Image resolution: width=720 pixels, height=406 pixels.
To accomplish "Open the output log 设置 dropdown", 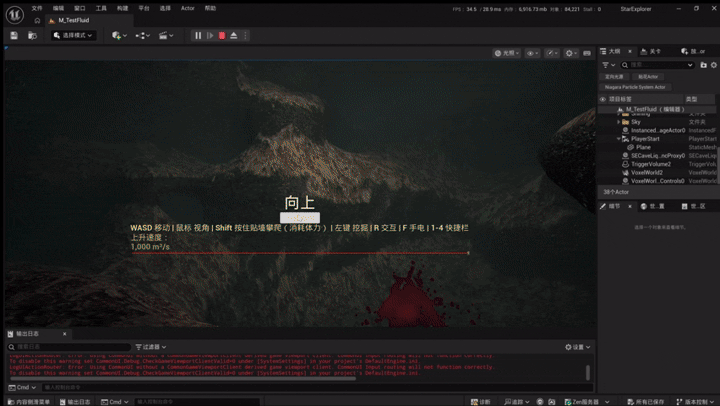I will tap(578, 347).
